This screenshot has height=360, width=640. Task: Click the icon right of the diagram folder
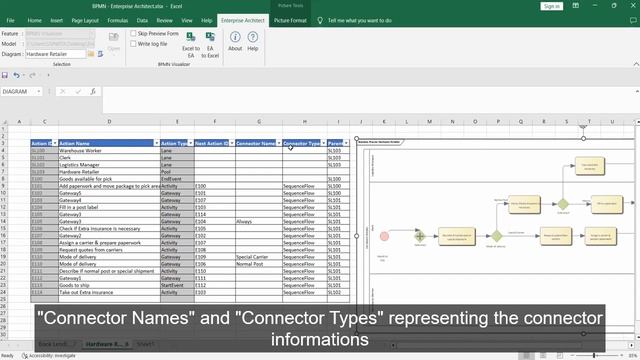[x=100, y=54]
